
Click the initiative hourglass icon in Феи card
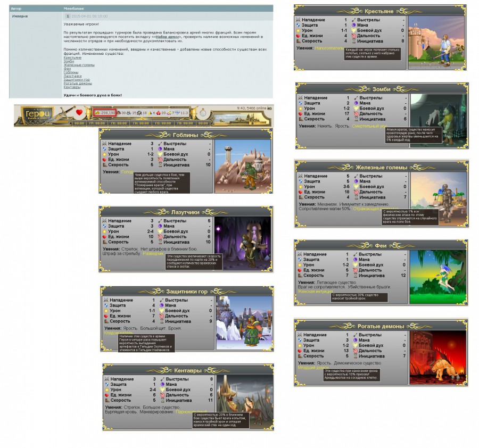353,276
